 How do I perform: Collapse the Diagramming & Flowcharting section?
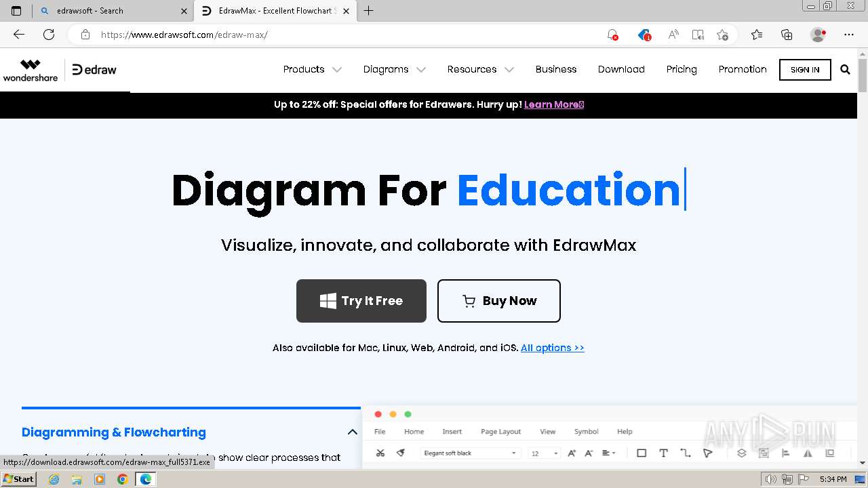353,432
